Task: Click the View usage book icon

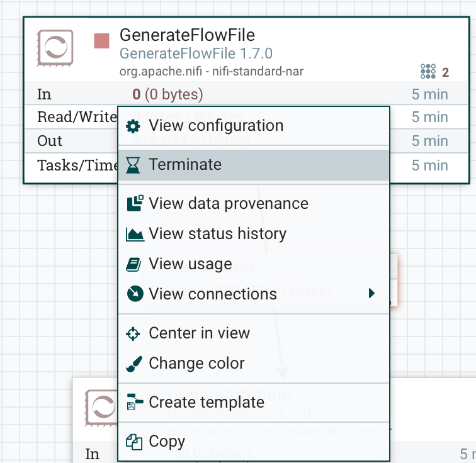Action: click(134, 264)
